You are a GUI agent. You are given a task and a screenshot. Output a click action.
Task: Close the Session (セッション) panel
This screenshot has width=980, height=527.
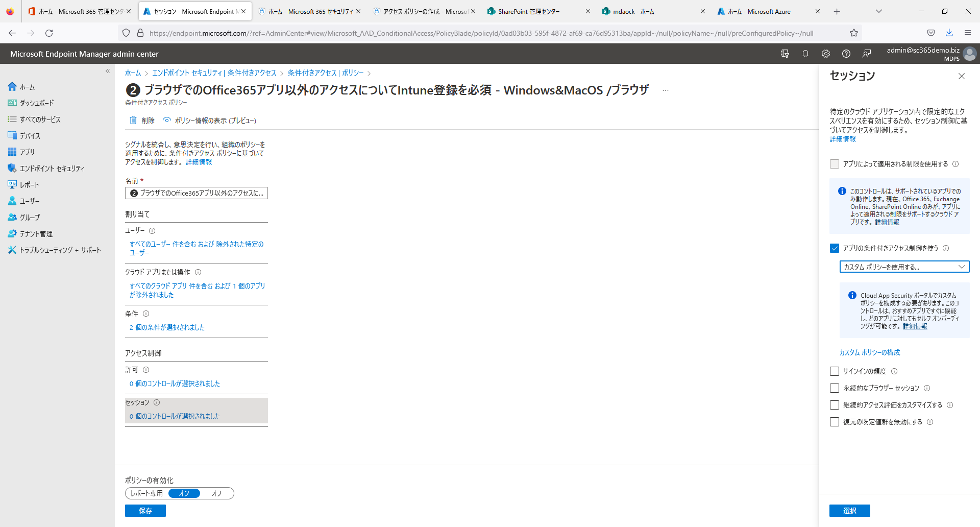coord(962,76)
